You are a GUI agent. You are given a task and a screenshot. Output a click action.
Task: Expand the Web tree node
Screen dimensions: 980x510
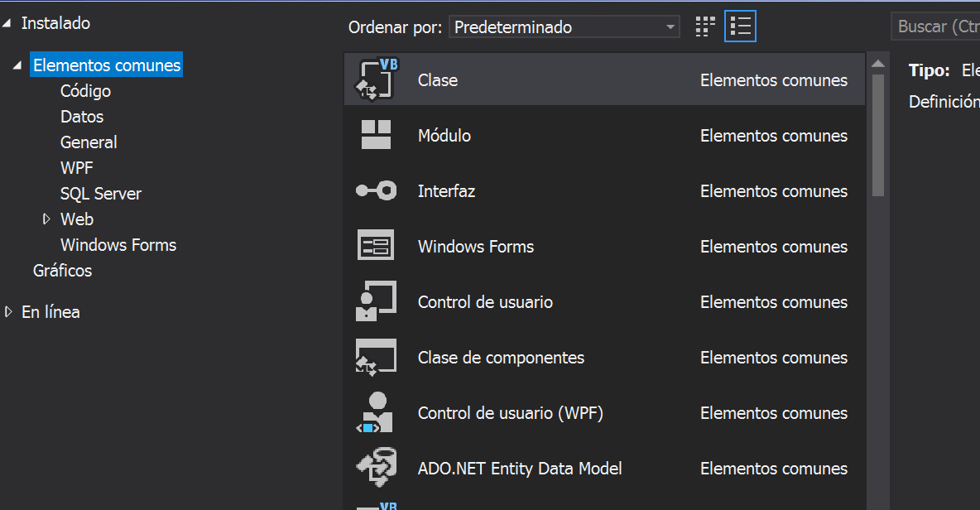(47, 219)
